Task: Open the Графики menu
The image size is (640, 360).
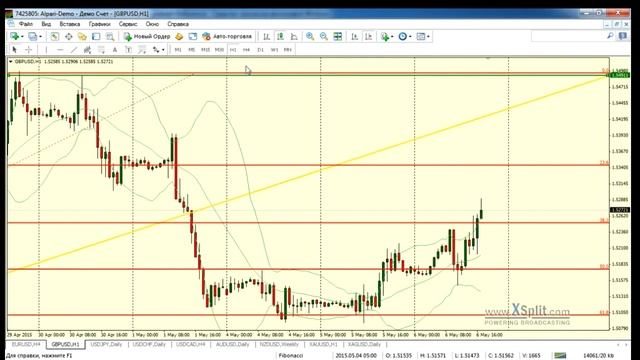Action: pyautogui.click(x=100, y=24)
